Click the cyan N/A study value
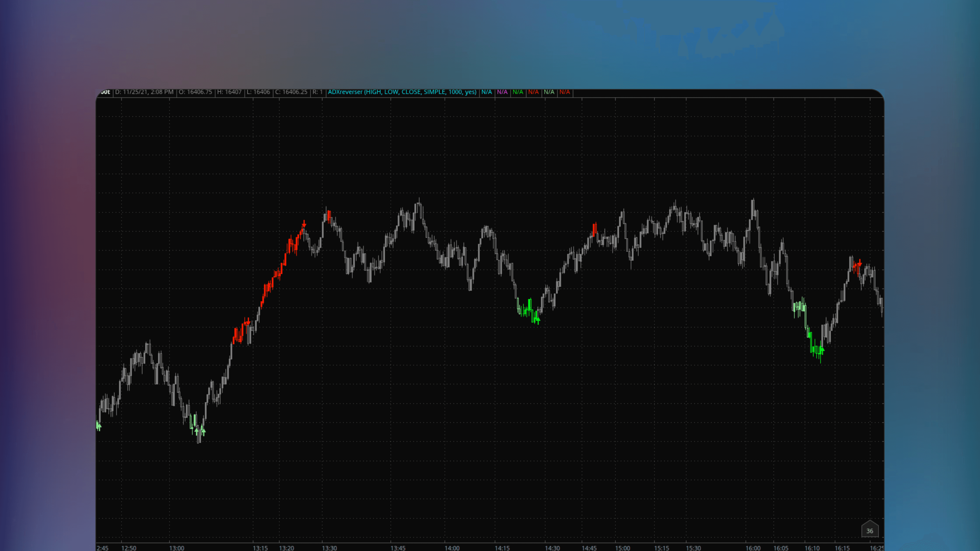980x551 pixels. coord(487,92)
